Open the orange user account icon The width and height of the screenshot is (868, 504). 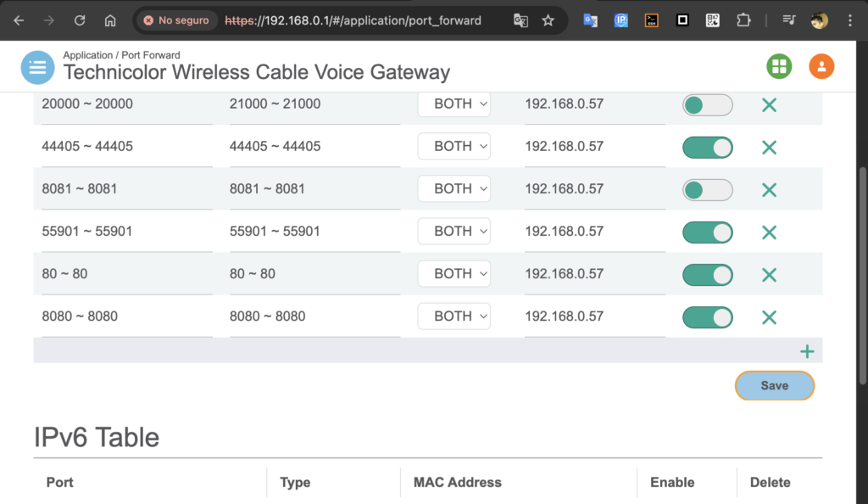click(821, 66)
